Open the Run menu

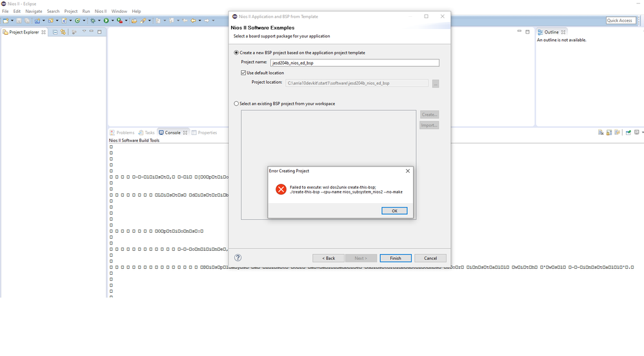(x=86, y=12)
